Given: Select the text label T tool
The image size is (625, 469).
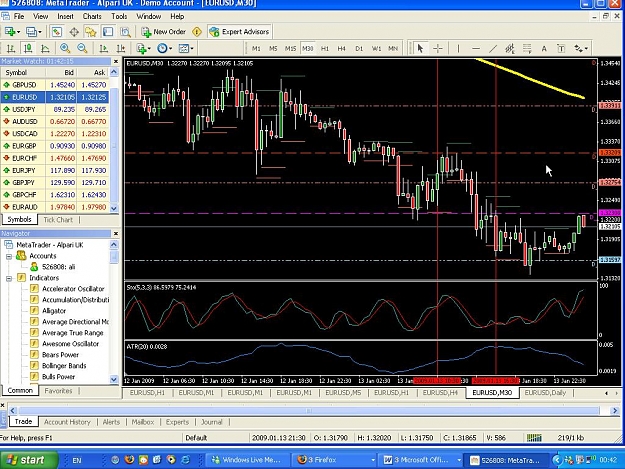Looking at the screenshot, I should tap(561, 48).
